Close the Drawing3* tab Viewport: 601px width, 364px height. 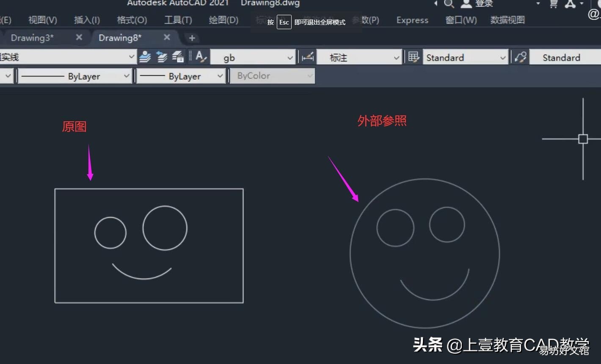pos(79,37)
